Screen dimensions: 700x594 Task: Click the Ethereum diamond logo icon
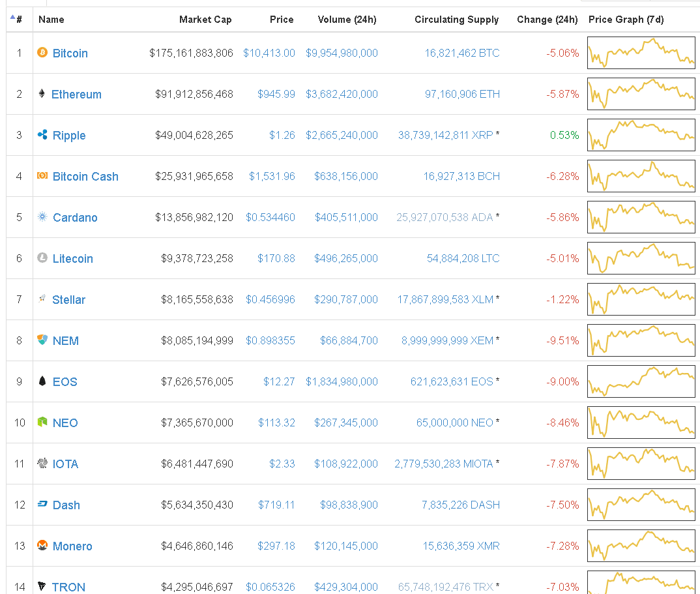coord(42,94)
